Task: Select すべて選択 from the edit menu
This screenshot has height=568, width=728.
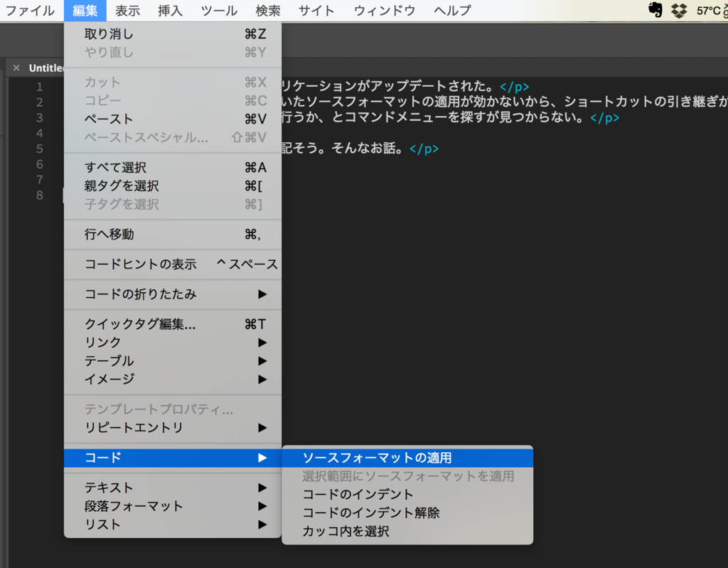Action: coord(115,168)
